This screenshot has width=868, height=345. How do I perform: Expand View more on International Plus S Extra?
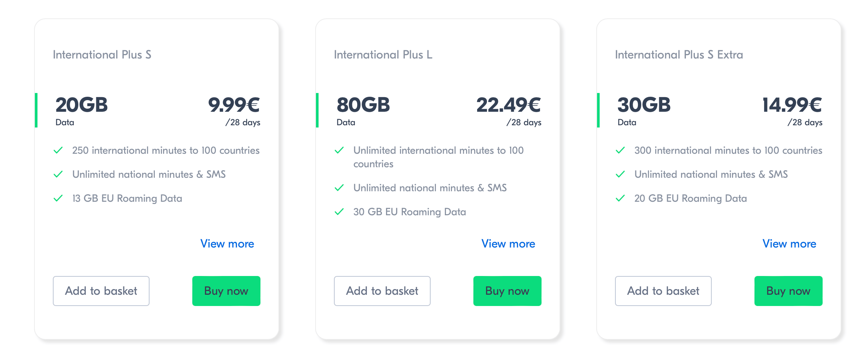tap(789, 244)
